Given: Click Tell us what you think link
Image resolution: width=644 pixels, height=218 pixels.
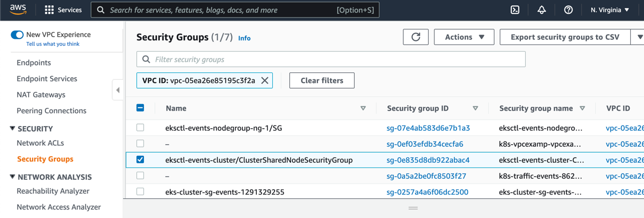Looking at the screenshot, I should coord(53,44).
